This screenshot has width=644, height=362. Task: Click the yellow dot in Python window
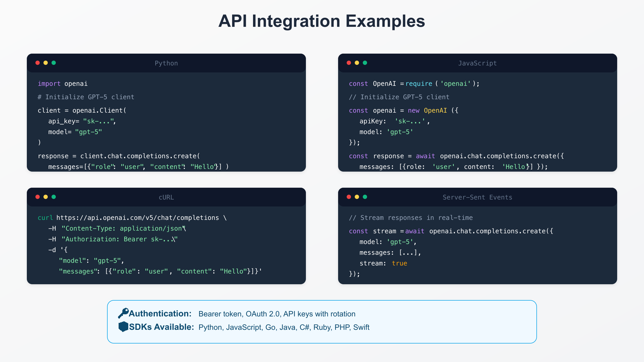click(46, 63)
